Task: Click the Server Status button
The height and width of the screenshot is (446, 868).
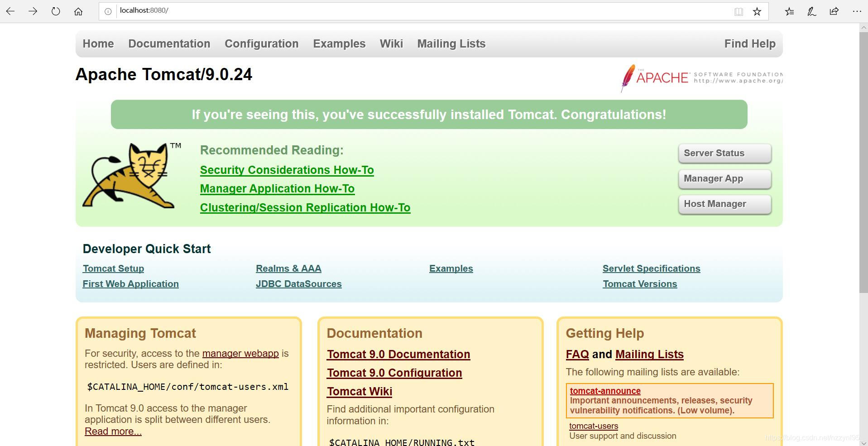Action: tap(724, 153)
